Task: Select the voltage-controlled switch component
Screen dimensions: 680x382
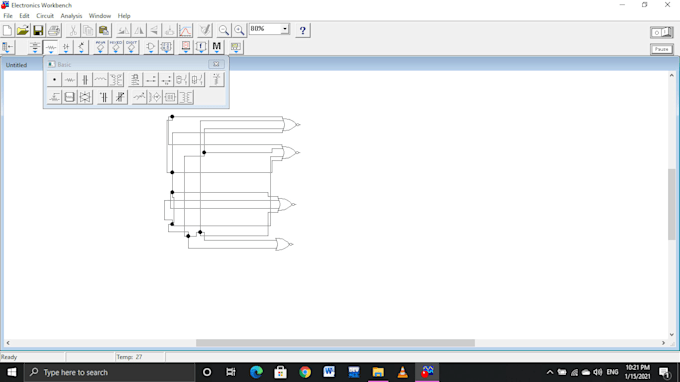Action: click(x=182, y=80)
